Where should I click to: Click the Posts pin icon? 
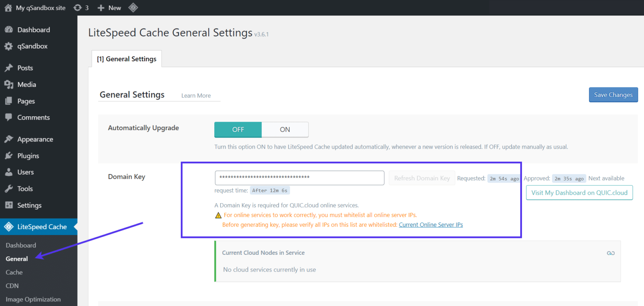[x=9, y=68]
